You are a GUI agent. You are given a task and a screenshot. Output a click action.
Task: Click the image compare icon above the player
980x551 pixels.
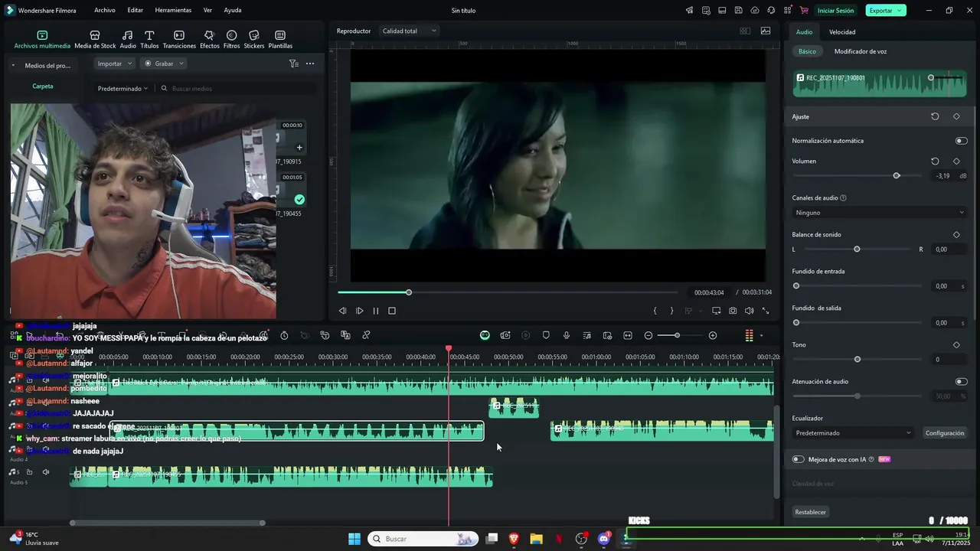(766, 31)
